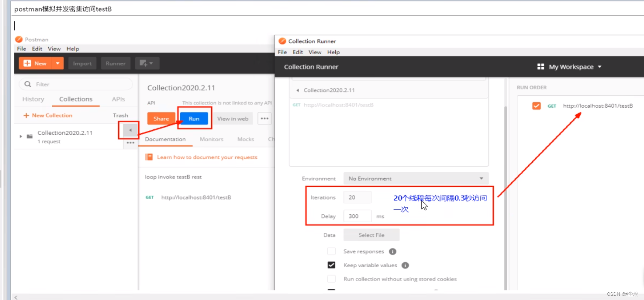This screenshot has height=300, width=644.
Task: Switch to the Collections tab
Action: point(76,99)
